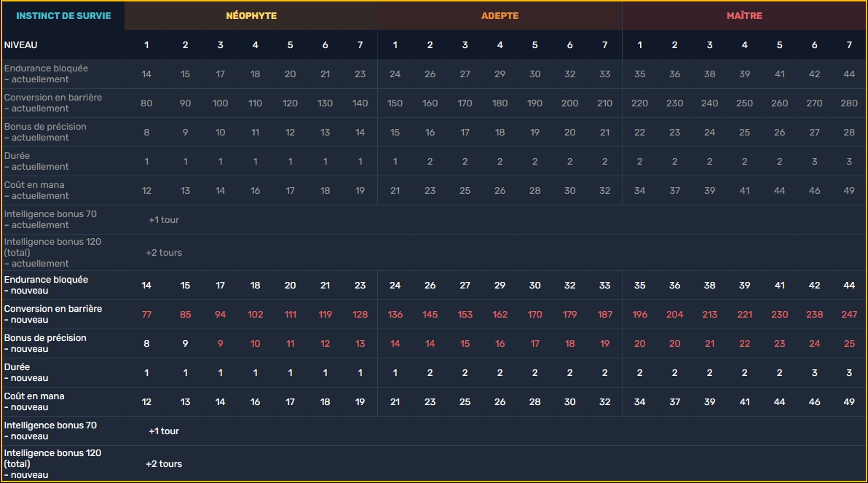The width and height of the screenshot is (868, 483).
Task: Click 'Intelligence bonus 120 (total) – actuellement' label
Action: click(x=52, y=253)
